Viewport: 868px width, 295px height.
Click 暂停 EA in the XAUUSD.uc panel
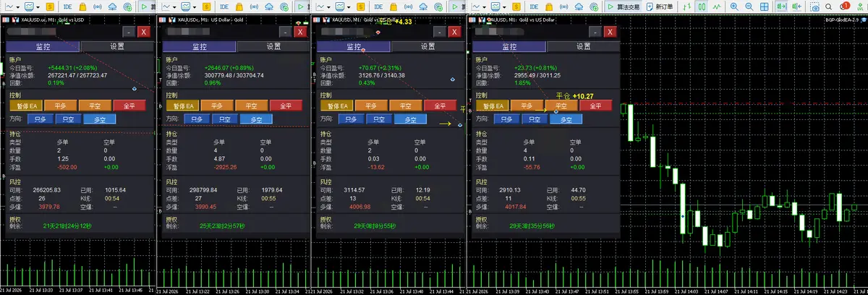tap(26, 106)
